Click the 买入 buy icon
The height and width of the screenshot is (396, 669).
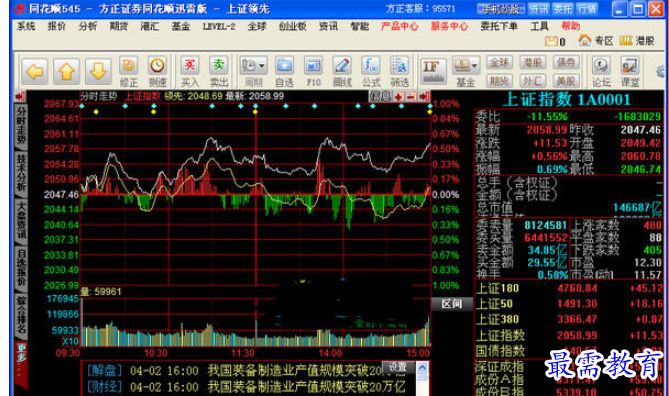[190, 71]
